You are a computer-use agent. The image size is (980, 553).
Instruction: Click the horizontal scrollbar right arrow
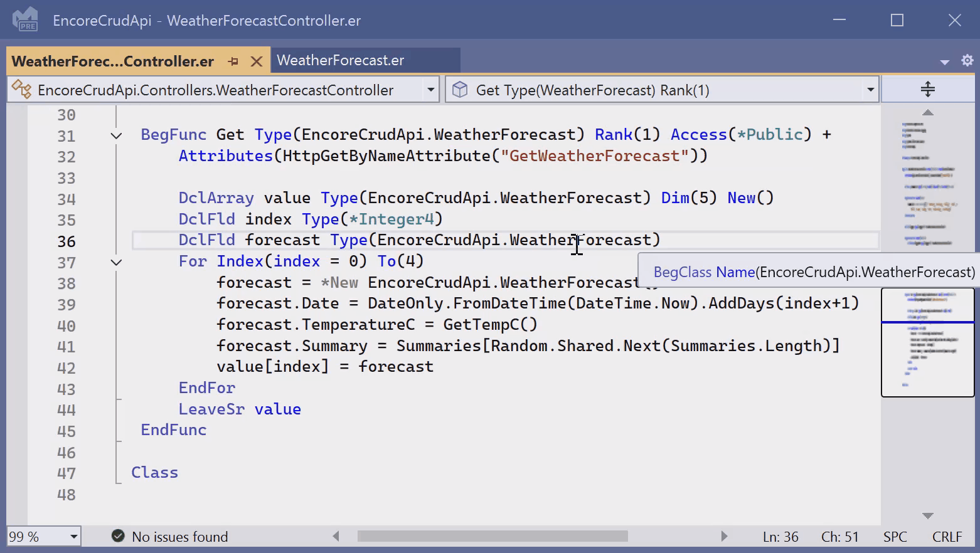point(724,536)
